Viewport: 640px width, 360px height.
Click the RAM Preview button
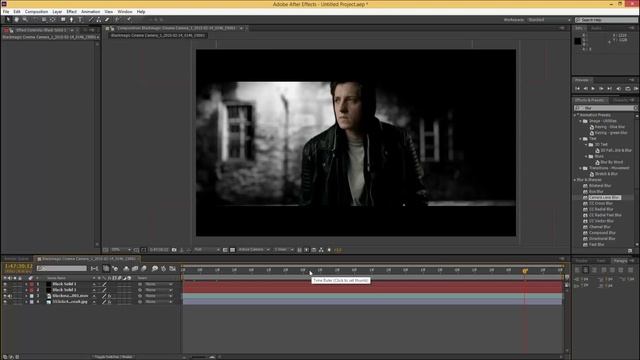pyautogui.click(x=636, y=89)
